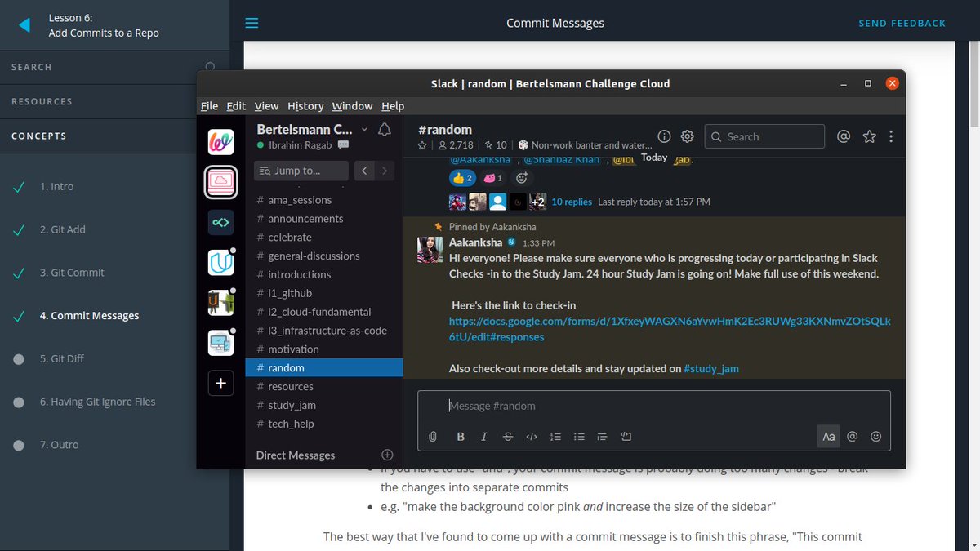This screenshot has width=980, height=551.
Task: Switch to the first colorful W workspace
Action: (220, 142)
